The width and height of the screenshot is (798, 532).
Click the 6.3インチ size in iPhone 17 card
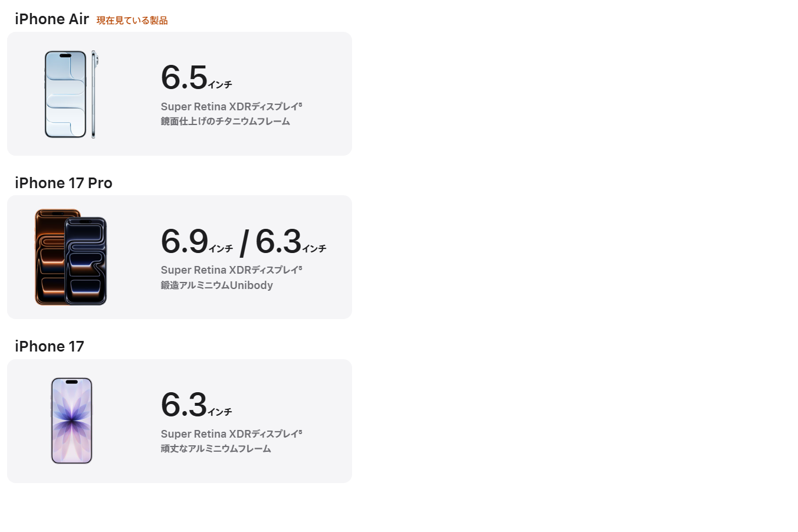(196, 405)
